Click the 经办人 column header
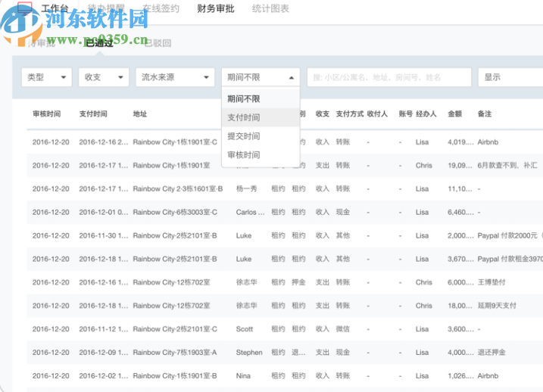 (426, 114)
